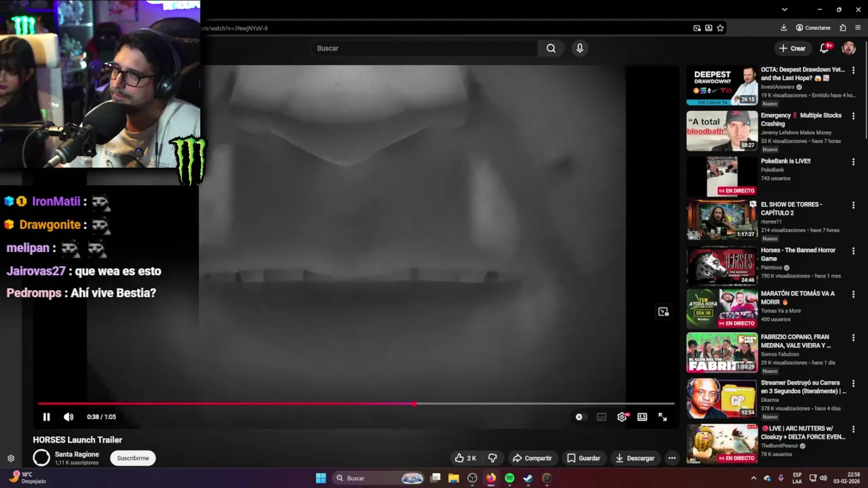Image resolution: width=868 pixels, height=488 pixels.
Task: Enter fullscreen video mode
Action: pyautogui.click(x=663, y=417)
